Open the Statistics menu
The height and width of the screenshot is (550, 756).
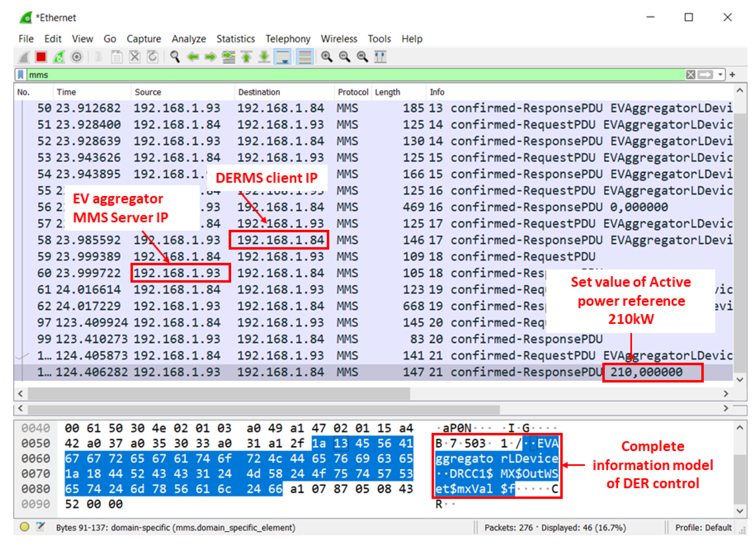click(235, 39)
